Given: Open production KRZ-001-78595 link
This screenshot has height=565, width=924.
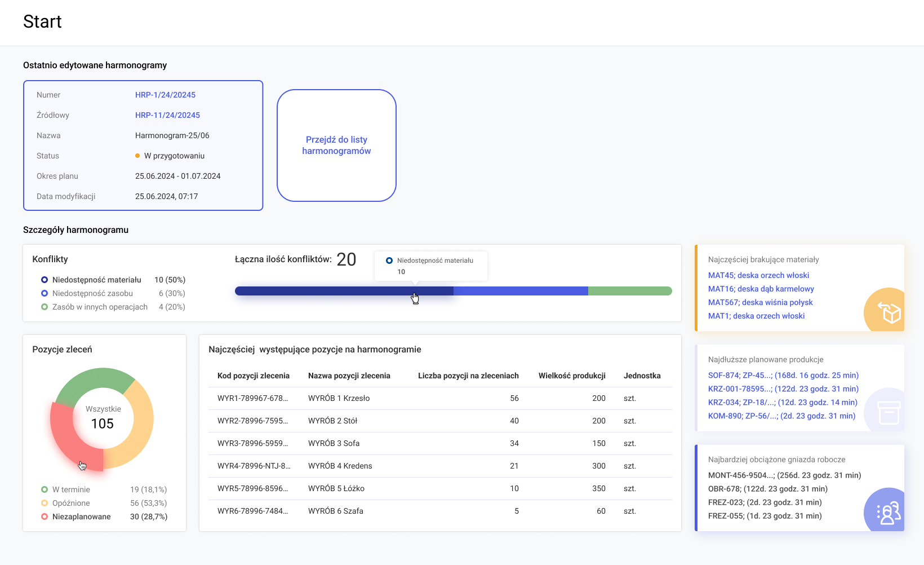Looking at the screenshot, I should 783,389.
